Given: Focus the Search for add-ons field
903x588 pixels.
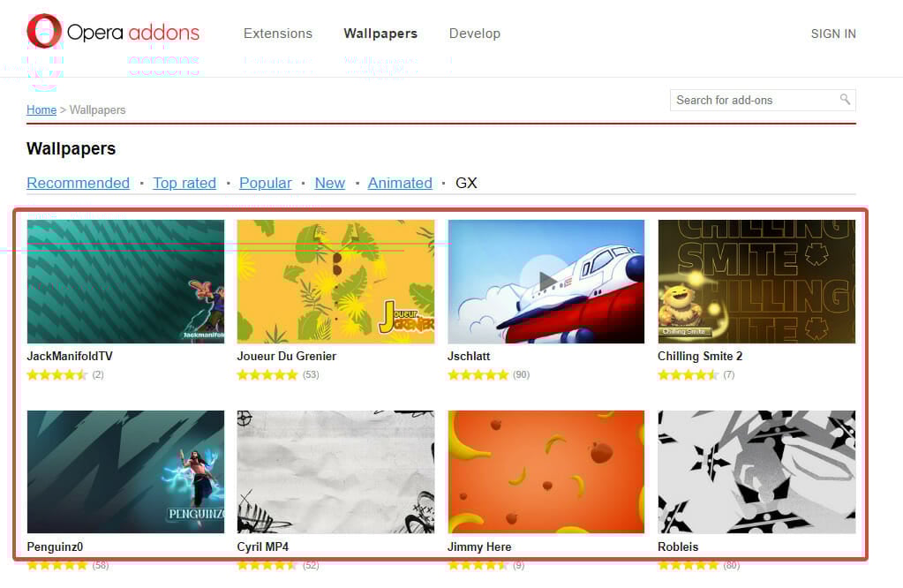Looking at the screenshot, I should tap(763, 100).
